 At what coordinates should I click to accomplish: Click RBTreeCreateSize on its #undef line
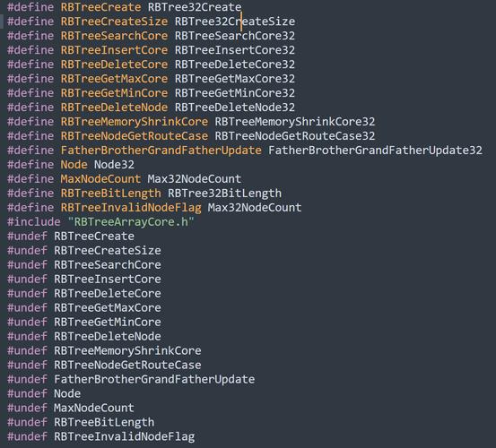[x=108, y=251]
